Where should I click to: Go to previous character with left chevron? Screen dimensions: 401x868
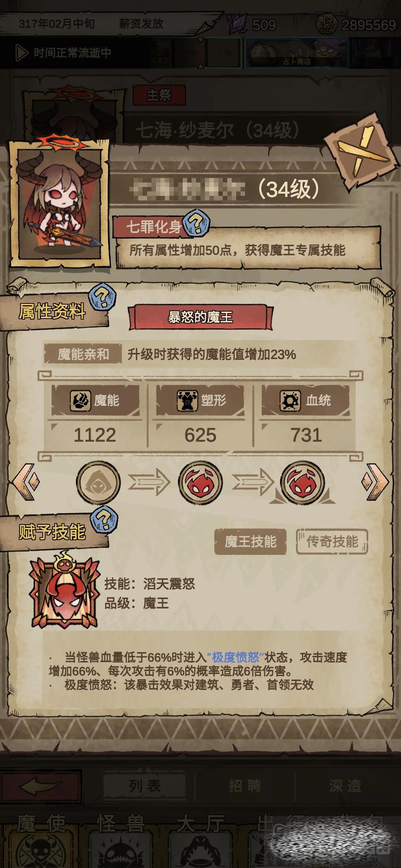pyautogui.click(x=26, y=482)
